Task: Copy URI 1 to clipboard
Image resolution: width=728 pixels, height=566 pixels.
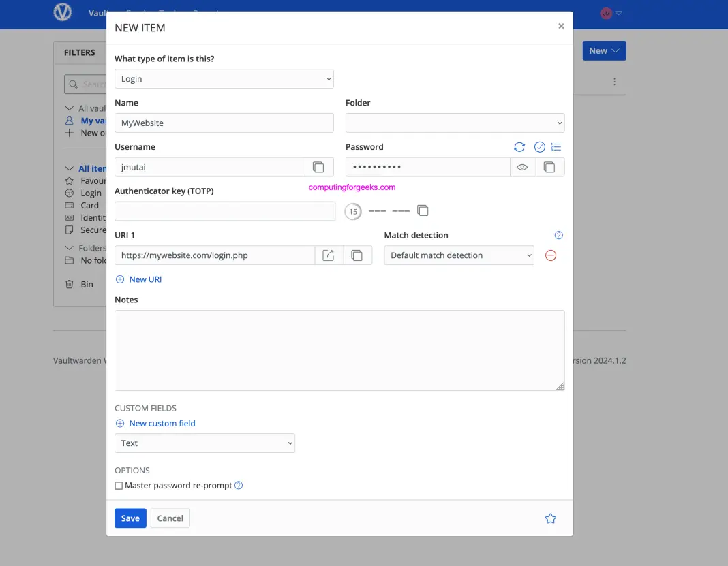Action: tap(357, 255)
